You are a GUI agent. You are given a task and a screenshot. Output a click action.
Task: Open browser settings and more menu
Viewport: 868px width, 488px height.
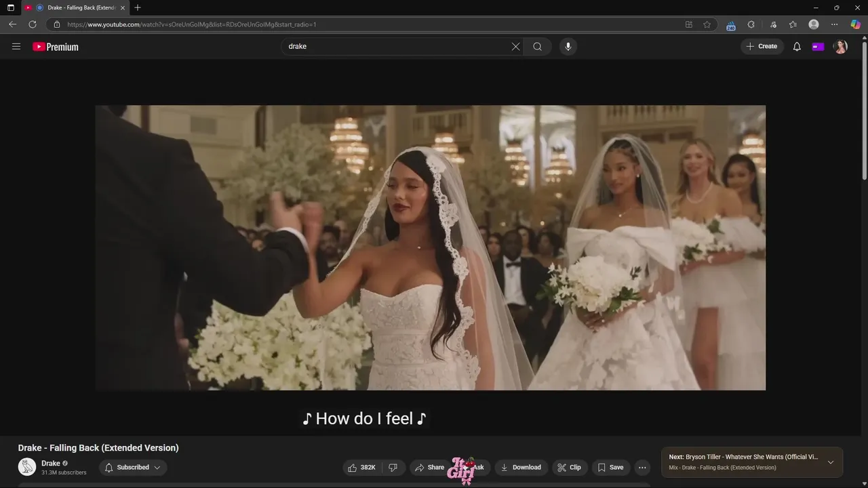click(x=834, y=24)
